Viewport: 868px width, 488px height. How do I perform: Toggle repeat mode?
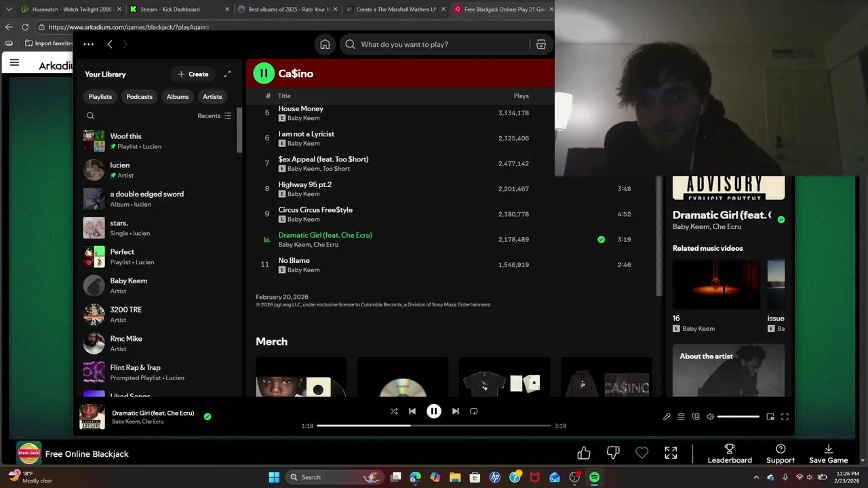(474, 411)
